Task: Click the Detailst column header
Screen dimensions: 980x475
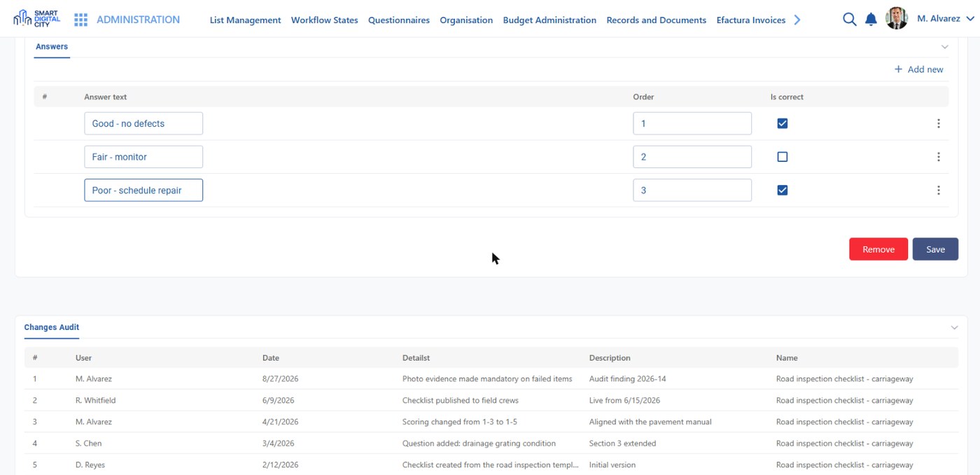Action: tap(416, 358)
